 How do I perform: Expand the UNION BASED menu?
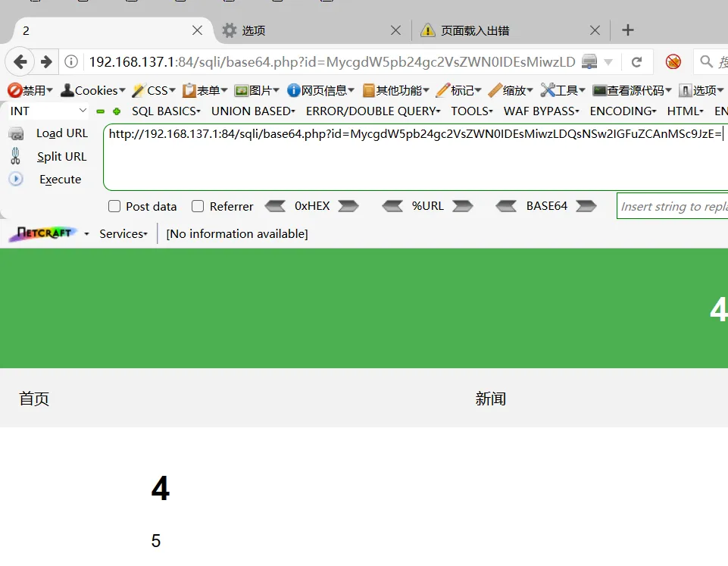(253, 111)
